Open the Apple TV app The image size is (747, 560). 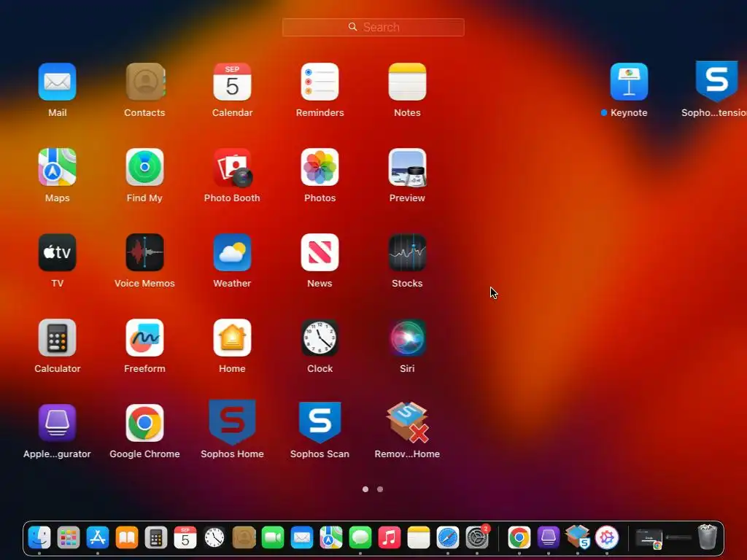[x=57, y=252]
